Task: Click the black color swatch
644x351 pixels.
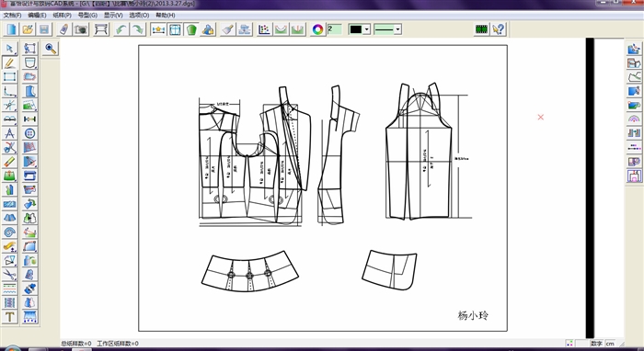Action: pos(356,29)
